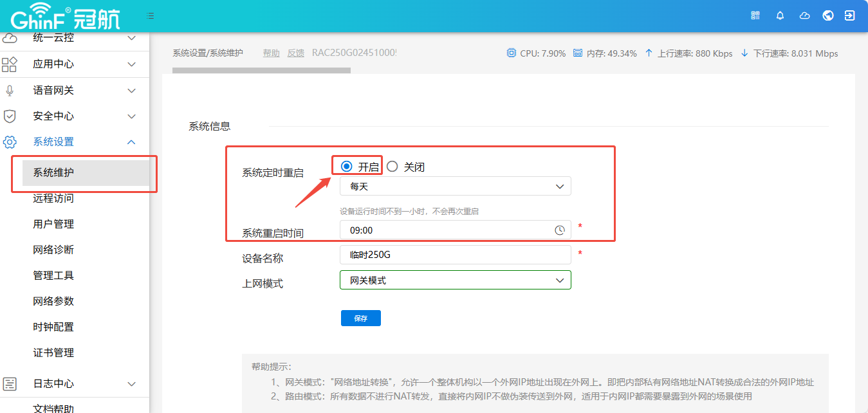
Task: Toggle the sidebar collapse menu icon
Action: [x=150, y=15]
